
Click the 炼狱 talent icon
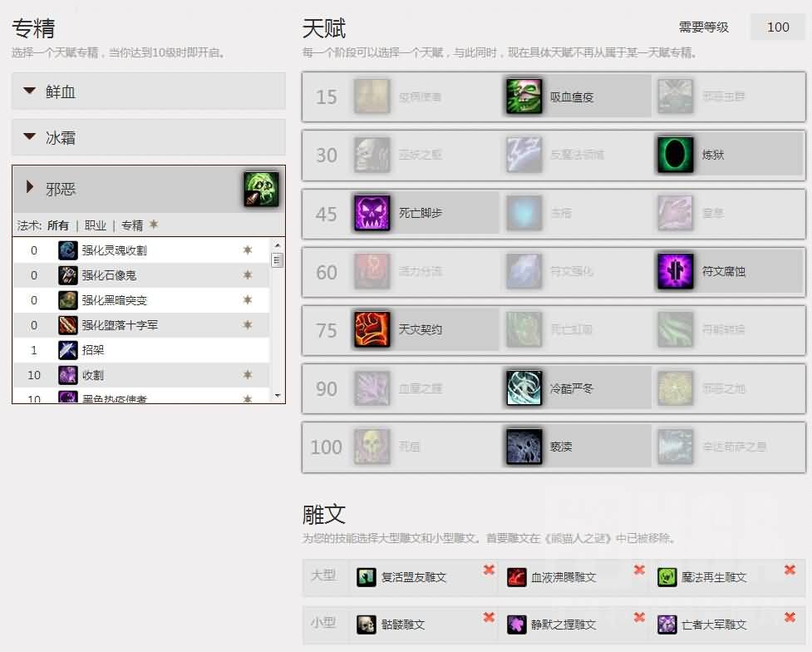676,155
